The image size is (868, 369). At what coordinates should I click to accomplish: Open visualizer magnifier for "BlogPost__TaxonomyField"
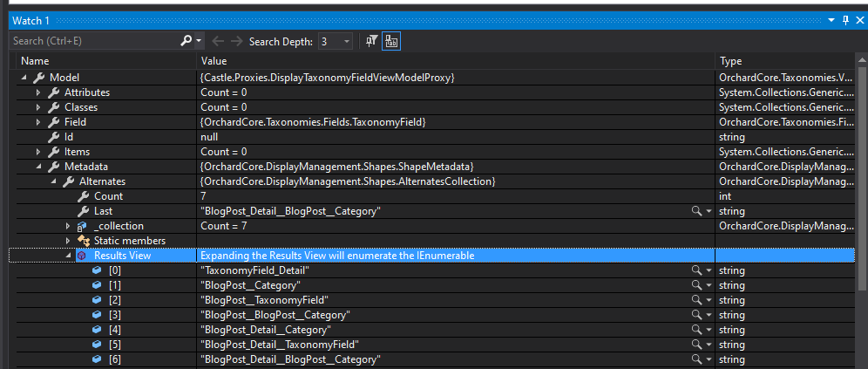coord(696,300)
